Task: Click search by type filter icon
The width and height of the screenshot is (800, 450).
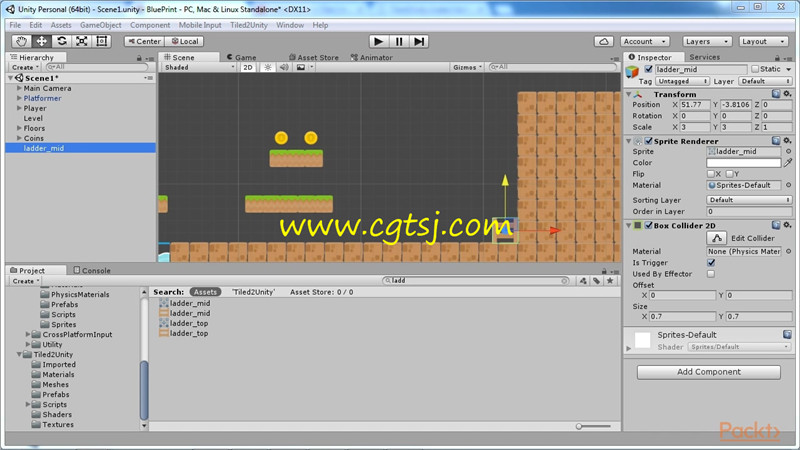Action: coord(583,281)
